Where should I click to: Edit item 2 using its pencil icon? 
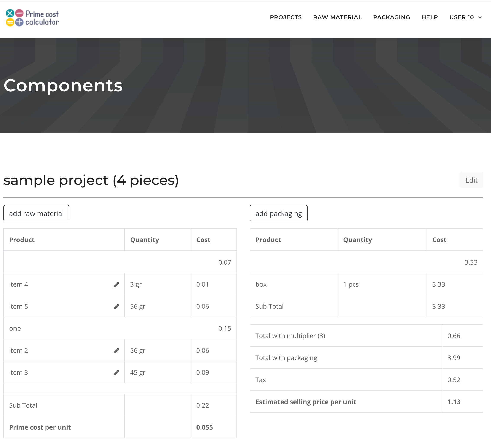tap(116, 350)
